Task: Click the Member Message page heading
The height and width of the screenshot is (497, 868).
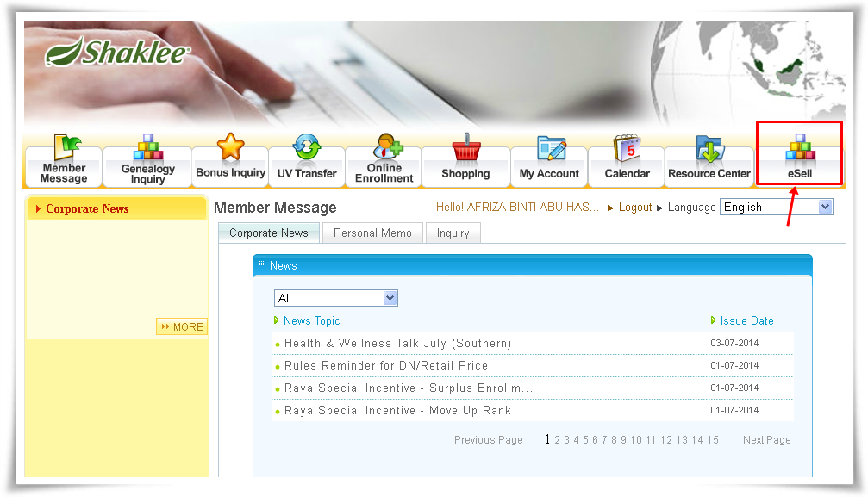Action: (x=275, y=208)
